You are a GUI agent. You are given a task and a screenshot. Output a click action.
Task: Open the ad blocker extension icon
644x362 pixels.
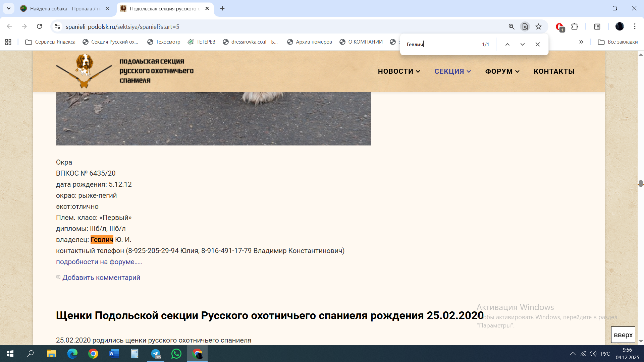click(x=559, y=26)
